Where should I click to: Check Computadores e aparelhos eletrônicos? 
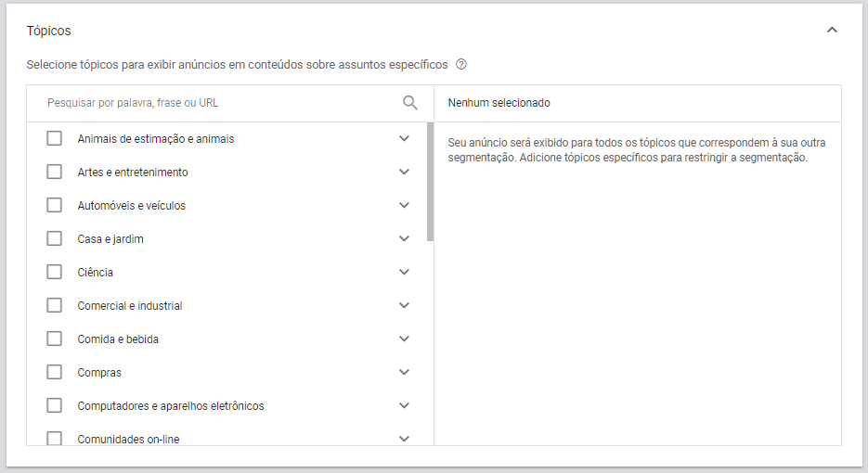click(54, 405)
